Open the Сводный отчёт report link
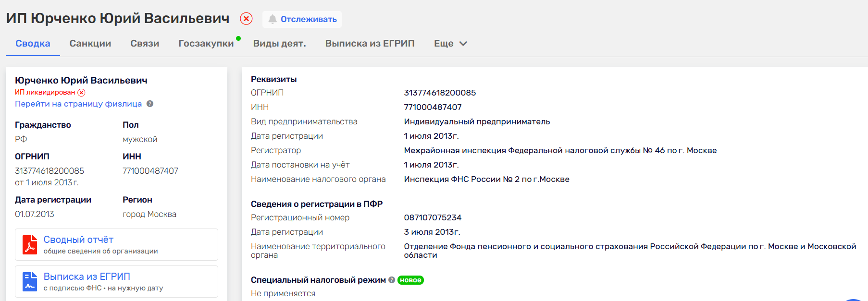The width and height of the screenshot is (868, 301). pyautogui.click(x=78, y=240)
